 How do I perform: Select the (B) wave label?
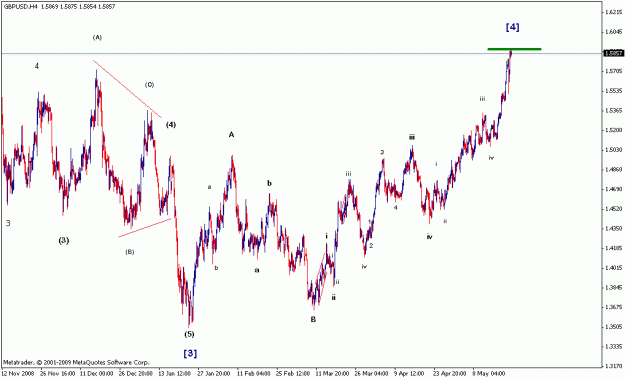point(130,252)
